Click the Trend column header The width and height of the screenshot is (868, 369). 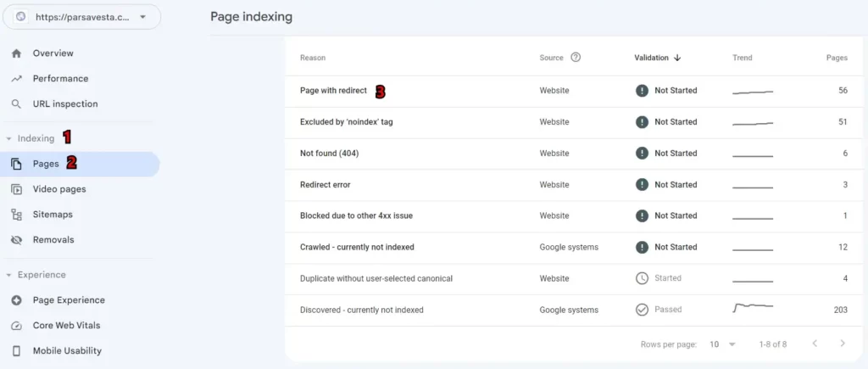pos(743,58)
